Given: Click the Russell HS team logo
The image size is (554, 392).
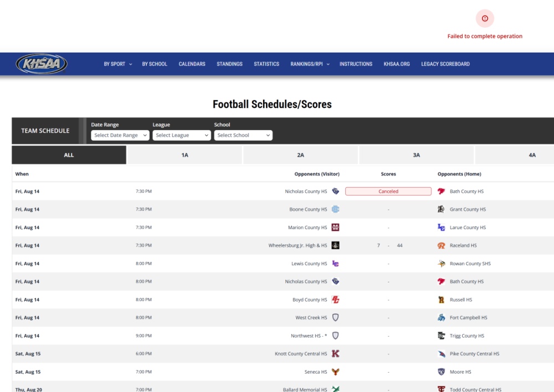Looking at the screenshot, I should click(x=442, y=300).
